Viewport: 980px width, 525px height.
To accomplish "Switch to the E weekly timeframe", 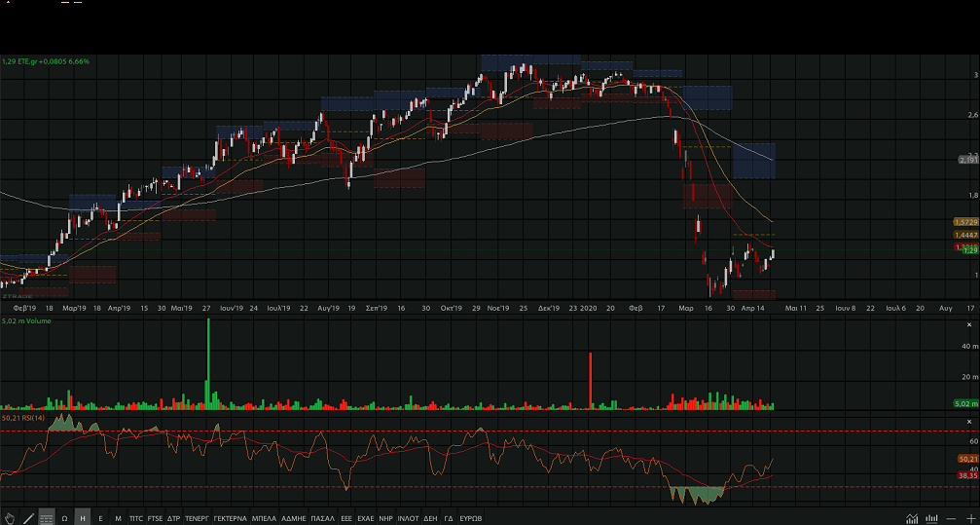I will point(100,518).
